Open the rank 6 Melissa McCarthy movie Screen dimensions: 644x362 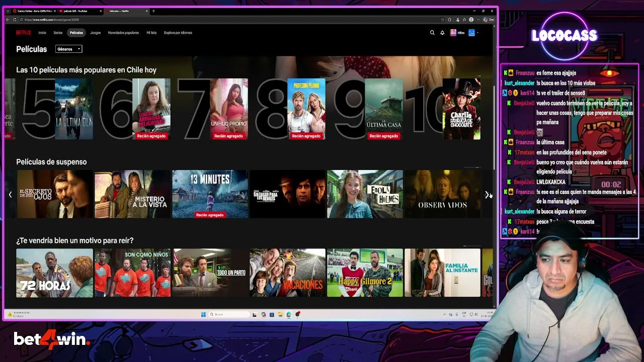point(151,109)
